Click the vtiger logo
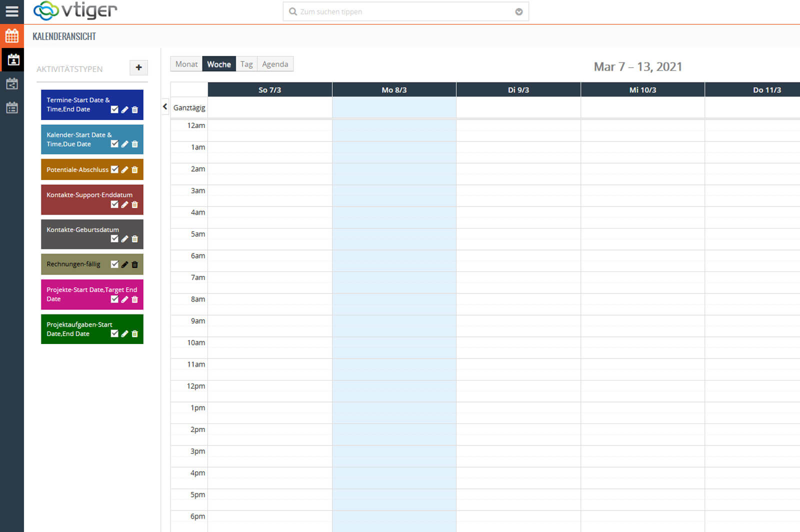Screen dimensions: 800x532 (75, 10)
